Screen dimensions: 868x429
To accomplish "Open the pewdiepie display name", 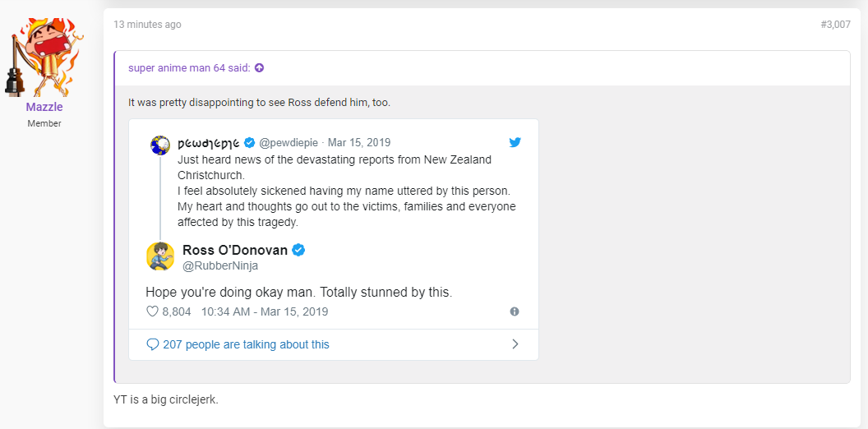I will [209, 143].
